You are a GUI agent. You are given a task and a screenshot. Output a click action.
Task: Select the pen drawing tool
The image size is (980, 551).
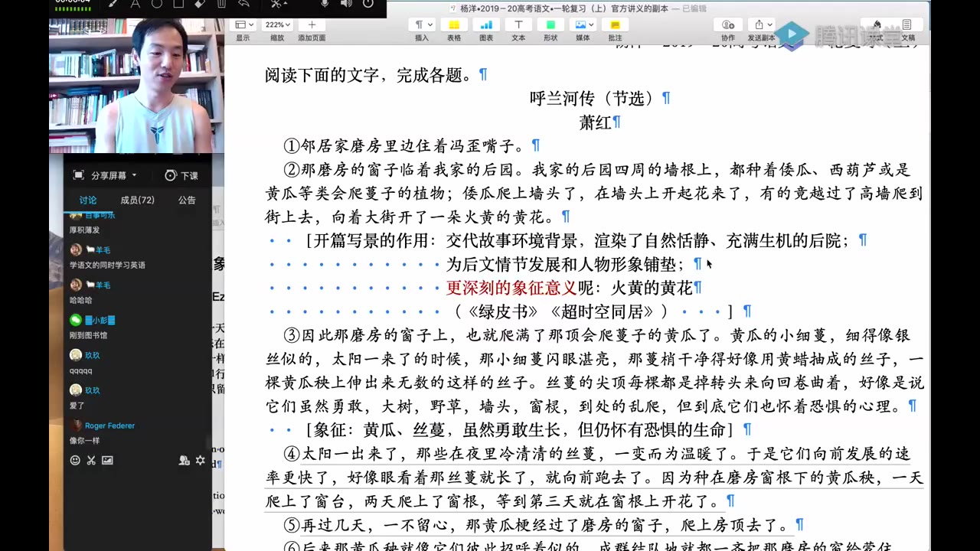113,4
